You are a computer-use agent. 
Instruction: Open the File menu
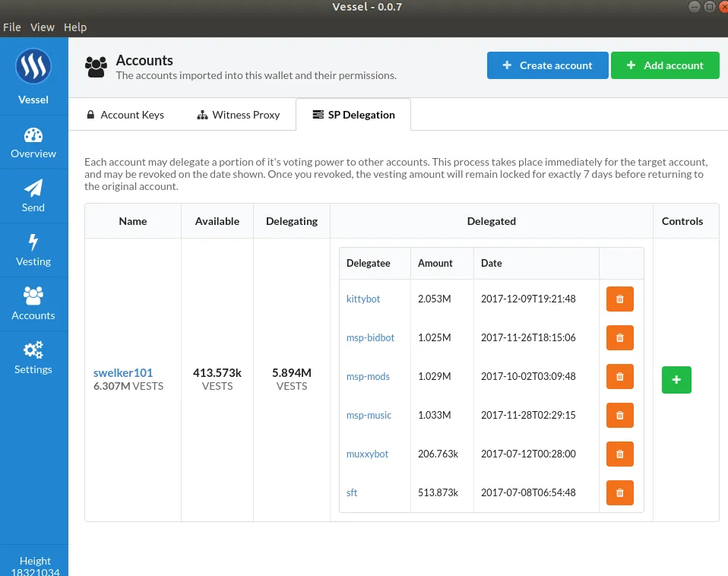click(12, 27)
